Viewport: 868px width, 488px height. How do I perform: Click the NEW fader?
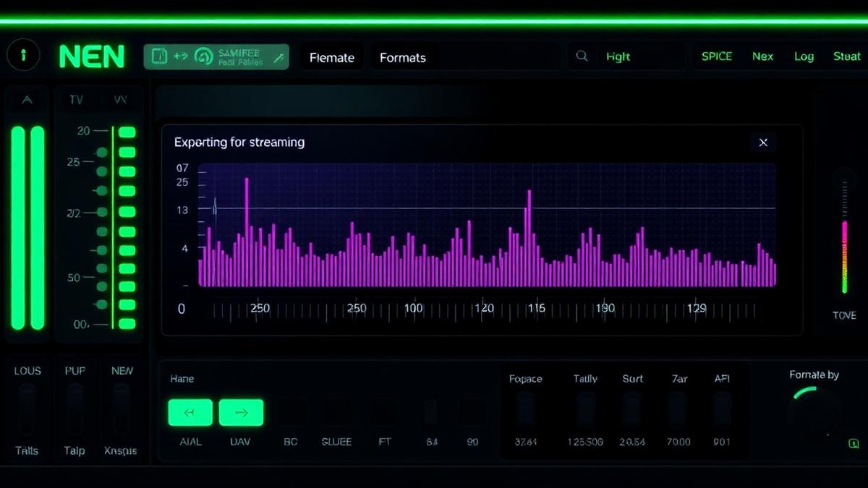coord(122,410)
